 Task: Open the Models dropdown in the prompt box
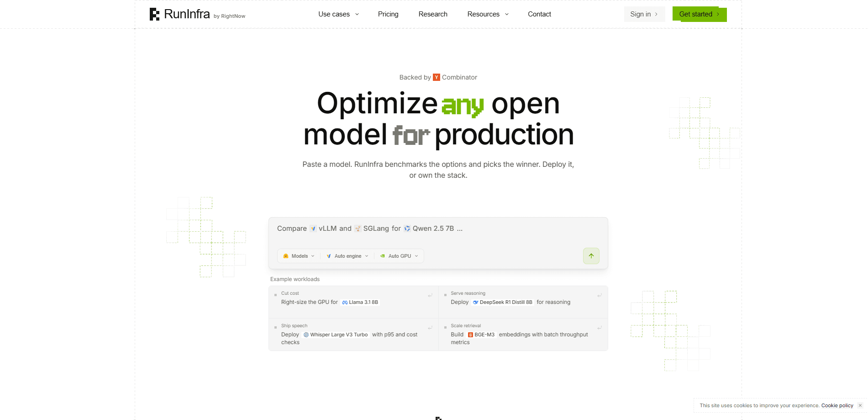click(x=299, y=256)
